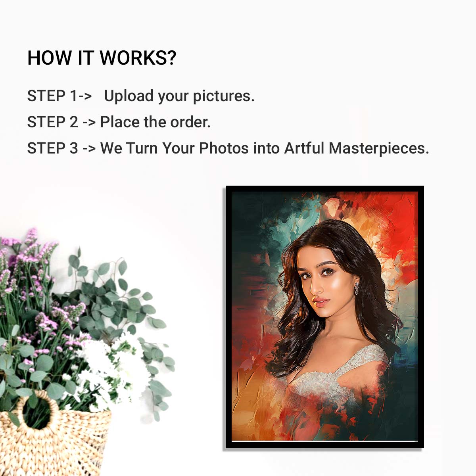Click the HOW IT WORKS? heading
This screenshot has height=476, width=476.
click(x=102, y=58)
